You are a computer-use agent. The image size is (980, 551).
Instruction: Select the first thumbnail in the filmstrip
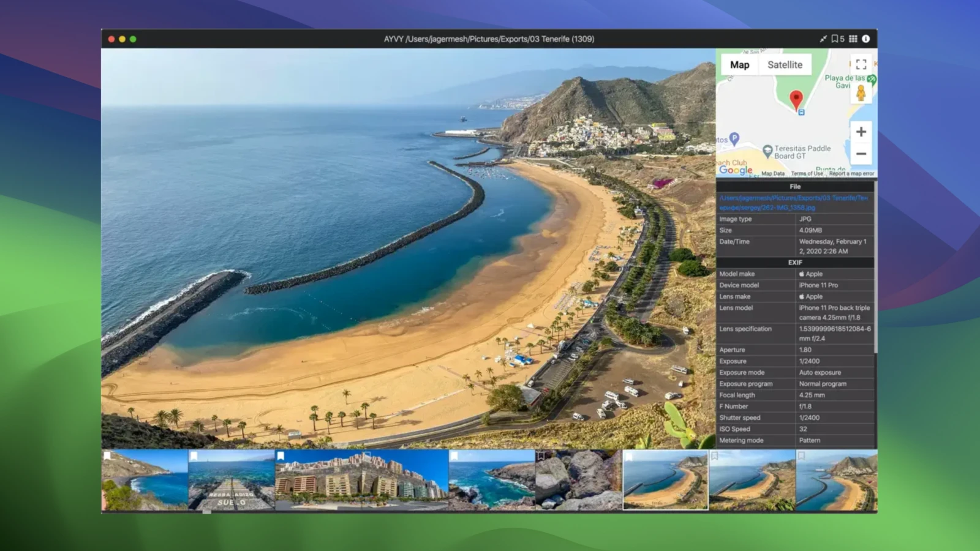(145, 481)
